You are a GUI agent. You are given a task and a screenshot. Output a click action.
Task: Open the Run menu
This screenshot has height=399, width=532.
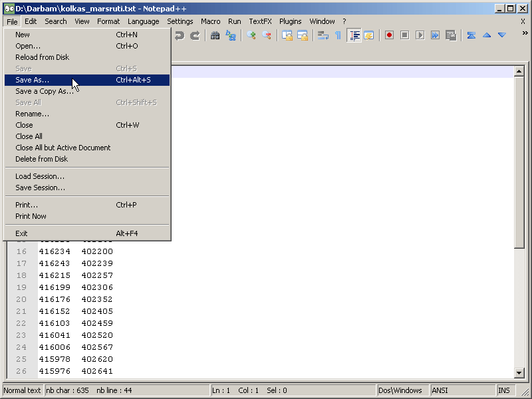(235, 21)
